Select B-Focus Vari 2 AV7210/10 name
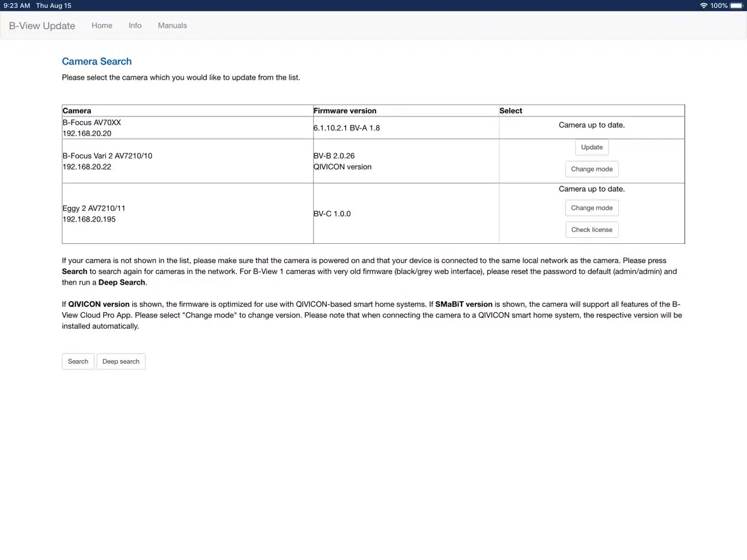Viewport: 747px width, 560px height. pyautogui.click(x=108, y=156)
